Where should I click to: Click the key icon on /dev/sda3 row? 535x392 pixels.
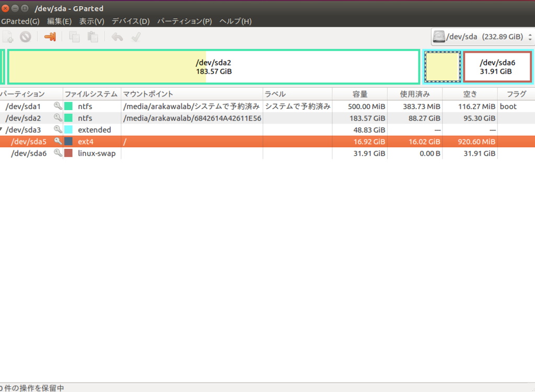click(x=58, y=129)
